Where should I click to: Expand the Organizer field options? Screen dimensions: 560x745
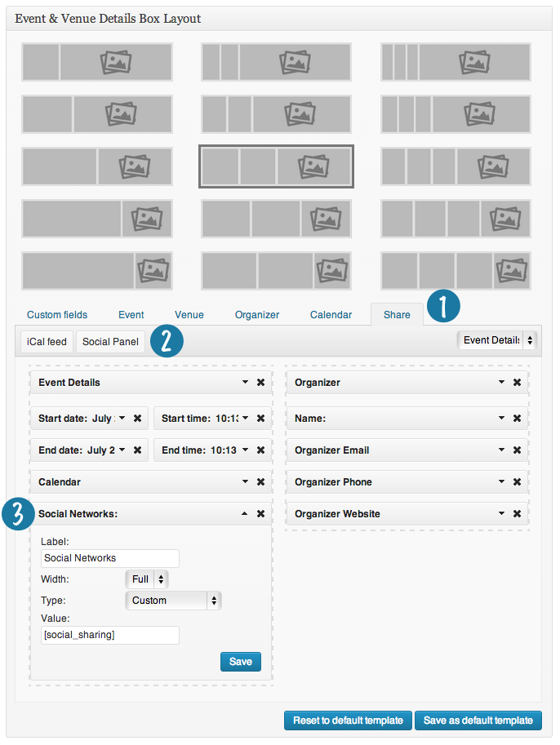pyautogui.click(x=501, y=383)
